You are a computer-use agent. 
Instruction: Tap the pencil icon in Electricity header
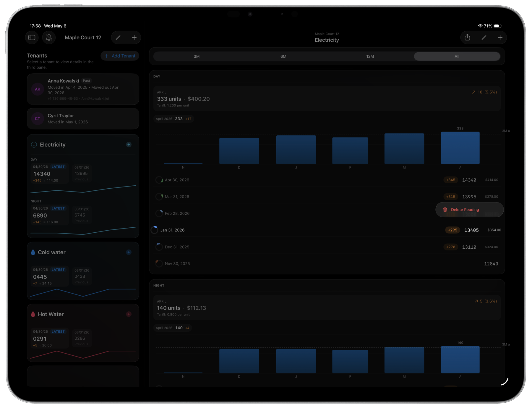484,38
